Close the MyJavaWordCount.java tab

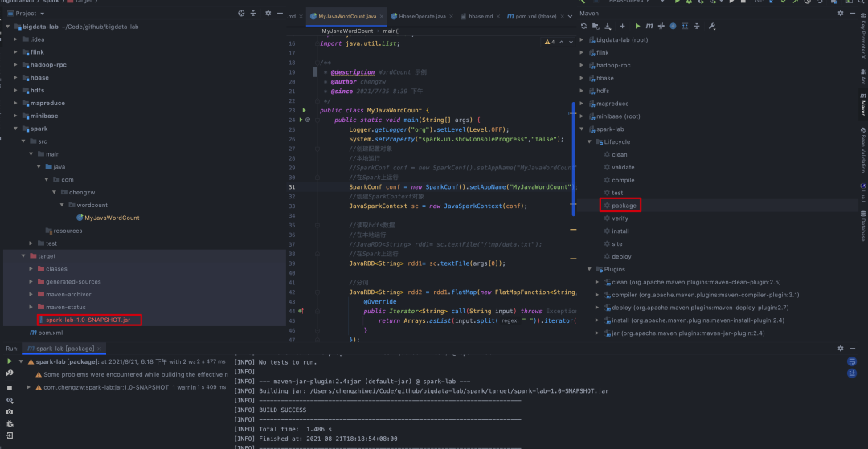pos(381,17)
